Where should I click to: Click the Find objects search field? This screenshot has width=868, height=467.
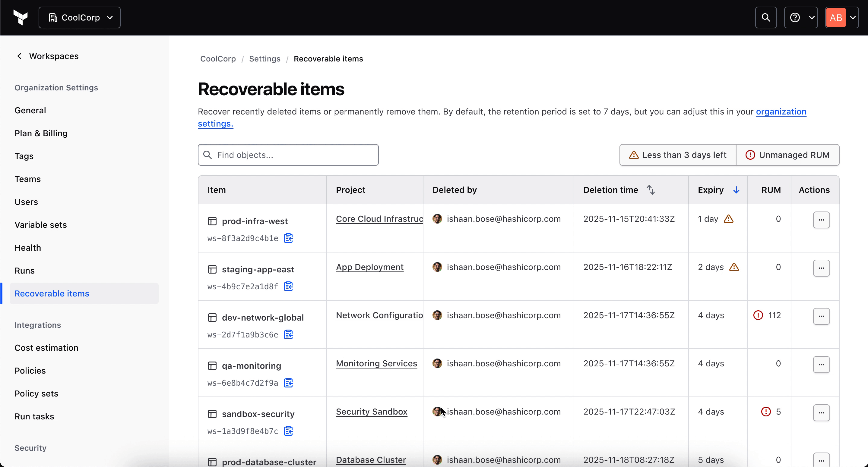coord(288,155)
